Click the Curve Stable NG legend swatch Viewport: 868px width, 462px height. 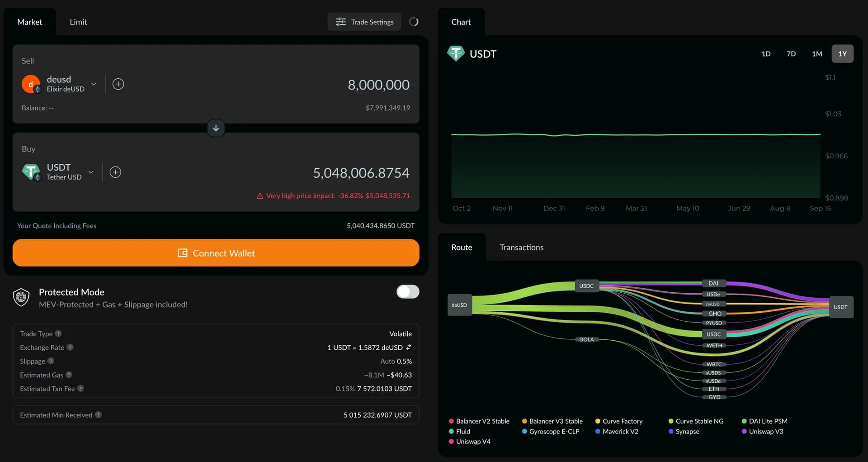(671, 421)
